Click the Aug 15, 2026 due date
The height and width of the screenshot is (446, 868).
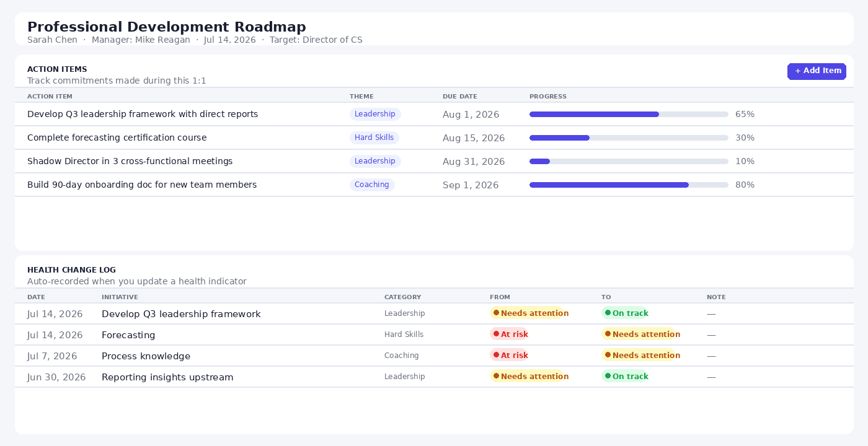474,138
